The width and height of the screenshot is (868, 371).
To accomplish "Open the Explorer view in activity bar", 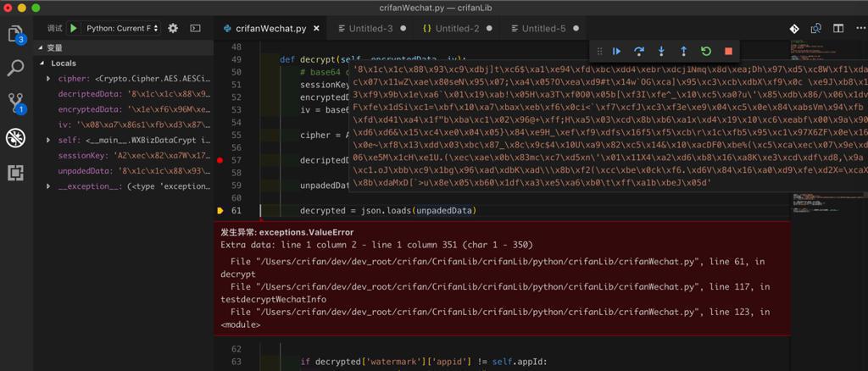I will pyautogui.click(x=15, y=35).
